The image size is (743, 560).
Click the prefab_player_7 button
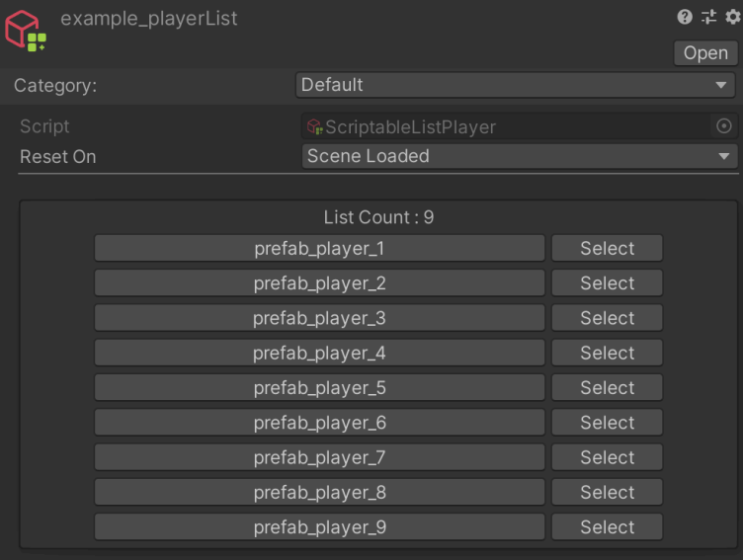[319, 457]
